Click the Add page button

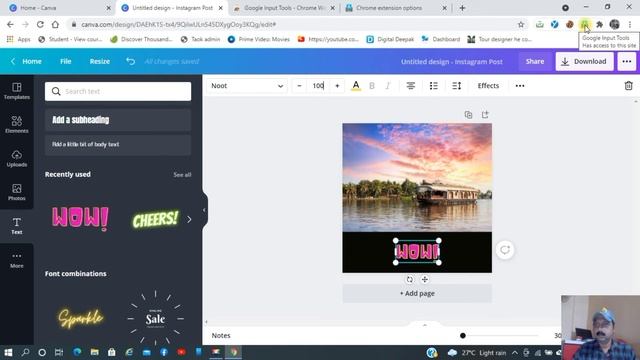pyautogui.click(x=417, y=293)
